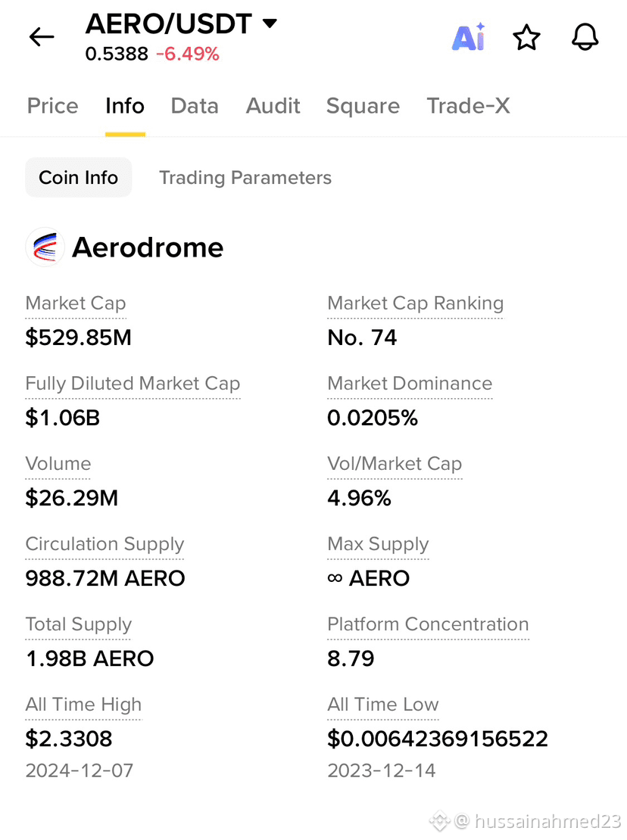The width and height of the screenshot is (627, 840).
Task: Open Vol/Market Cap explanation
Action: coord(395,464)
